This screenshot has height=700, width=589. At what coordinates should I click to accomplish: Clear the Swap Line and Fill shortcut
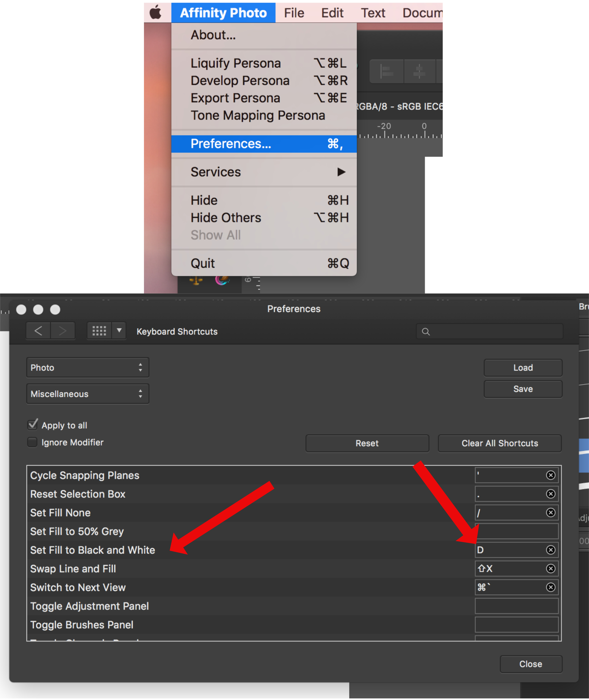551,569
